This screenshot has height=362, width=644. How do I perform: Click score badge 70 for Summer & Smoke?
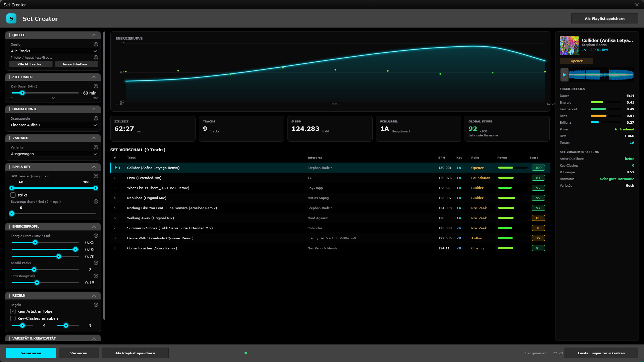click(538, 228)
